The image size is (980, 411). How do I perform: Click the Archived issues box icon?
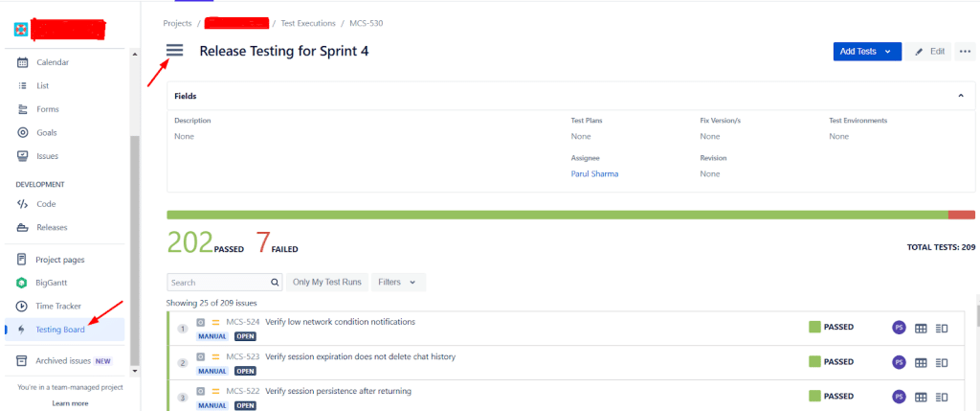click(22, 361)
